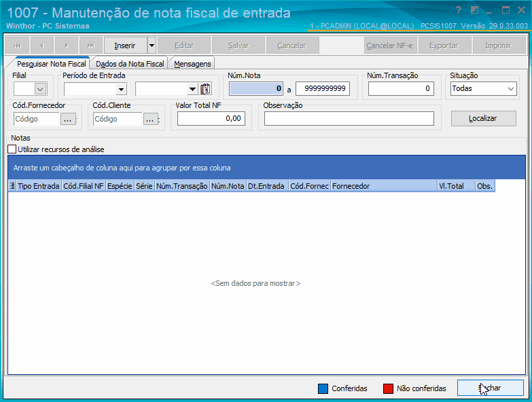The width and height of the screenshot is (532, 402).
Task: Focus the Valor Total NF field
Action: 211,119
